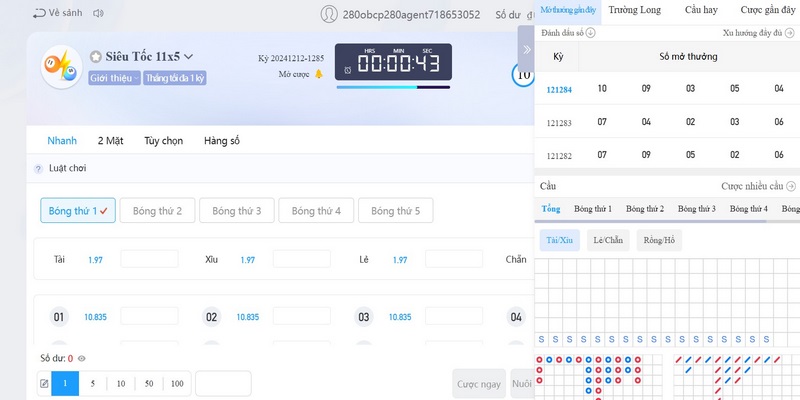Click the bell icon beside Mở cược

319,74
